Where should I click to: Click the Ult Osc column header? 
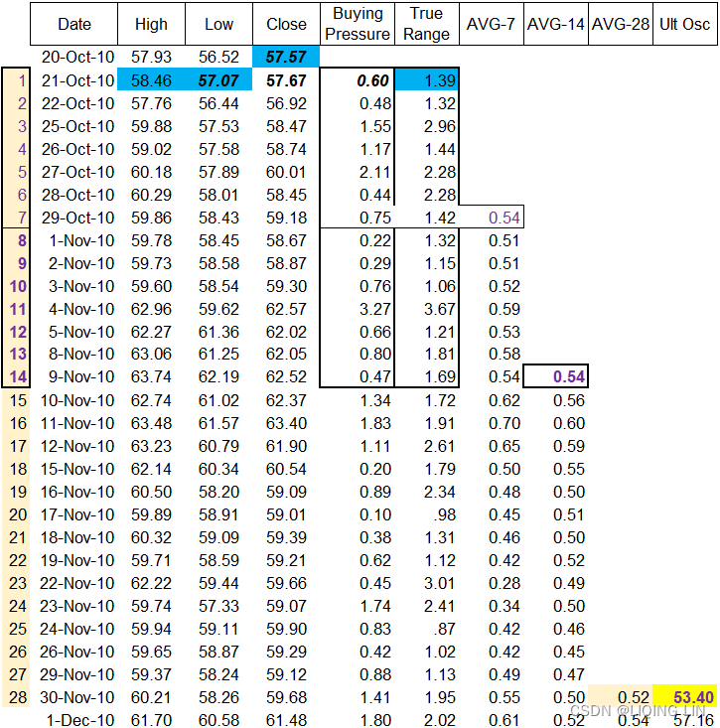(684, 24)
